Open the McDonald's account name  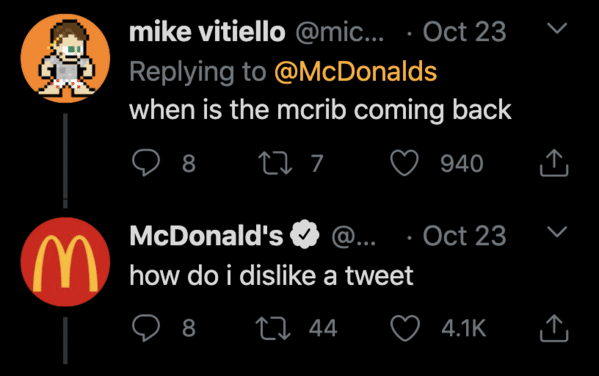point(206,235)
